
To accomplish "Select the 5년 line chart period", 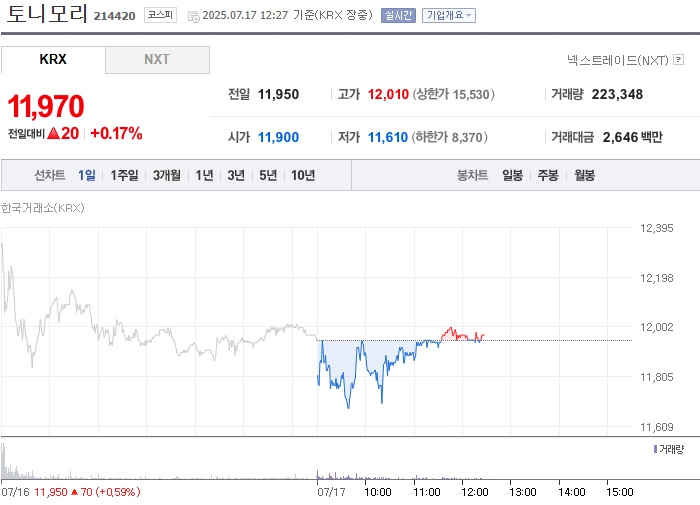I will pyautogui.click(x=268, y=175).
